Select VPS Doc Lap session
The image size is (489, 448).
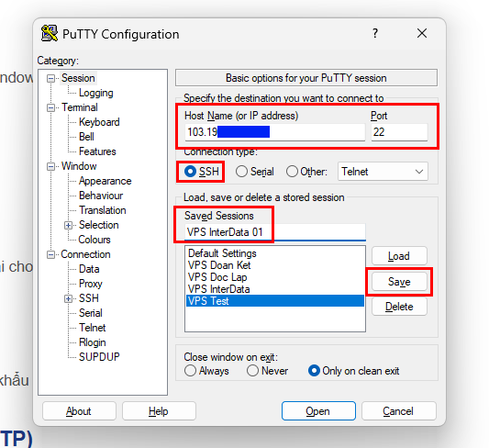click(274, 277)
